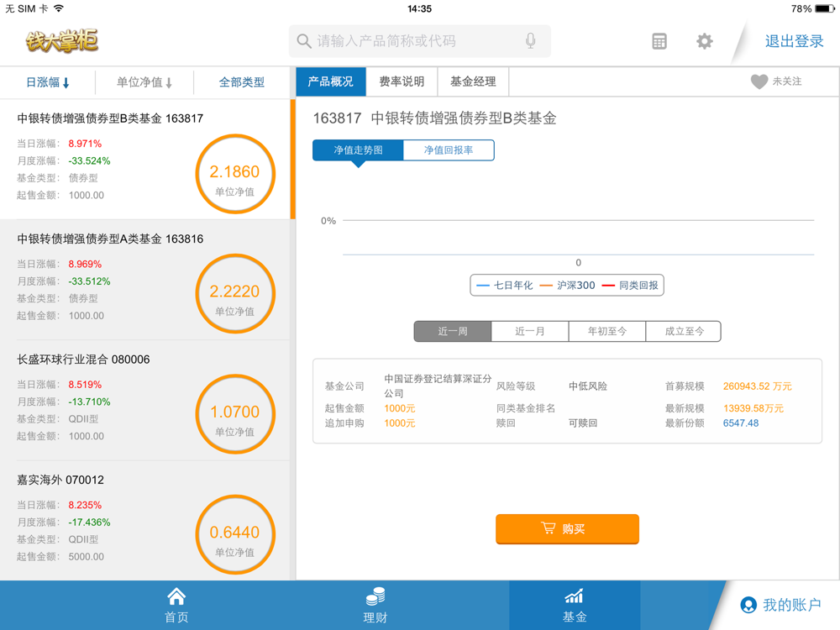Open 全部类型 fund type filter
The width and height of the screenshot is (840, 630).
242,82
